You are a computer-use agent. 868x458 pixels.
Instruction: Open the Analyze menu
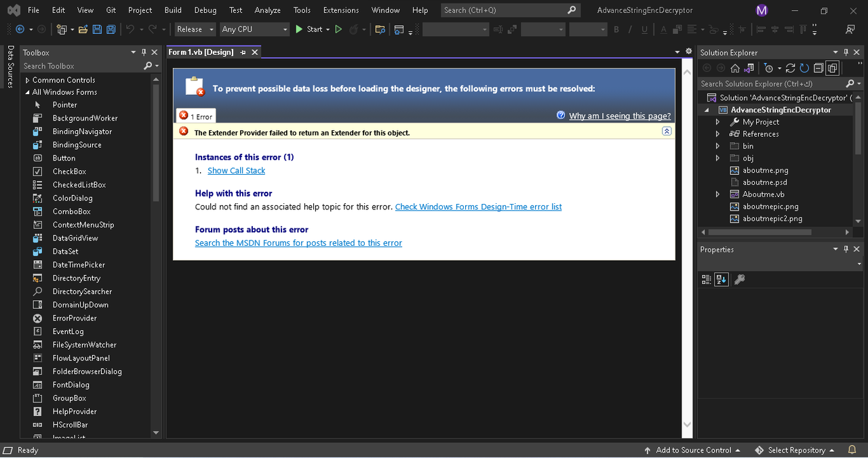point(267,10)
